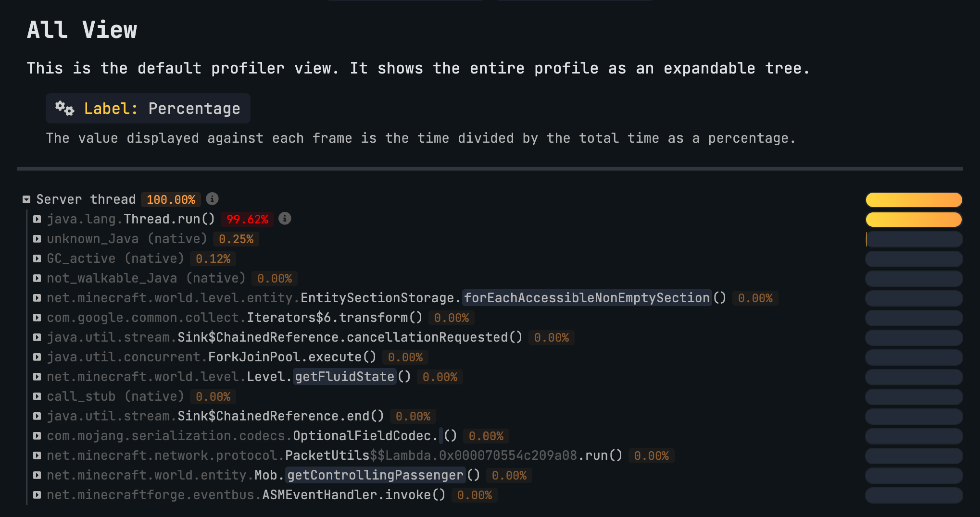Viewport: 980px width, 517px height.
Task: Expand the ASMEventHandler.invoke() frame
Action: (x=37, y=495)
